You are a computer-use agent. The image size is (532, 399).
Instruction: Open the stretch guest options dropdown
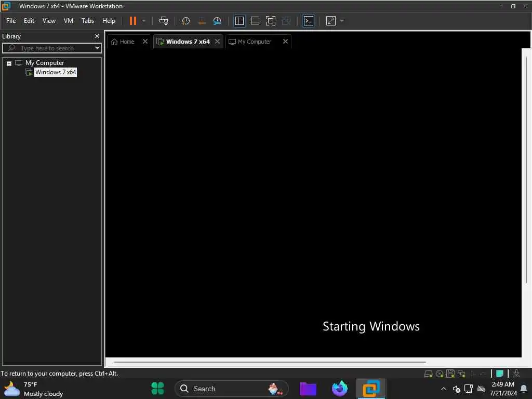pos(342,21)
